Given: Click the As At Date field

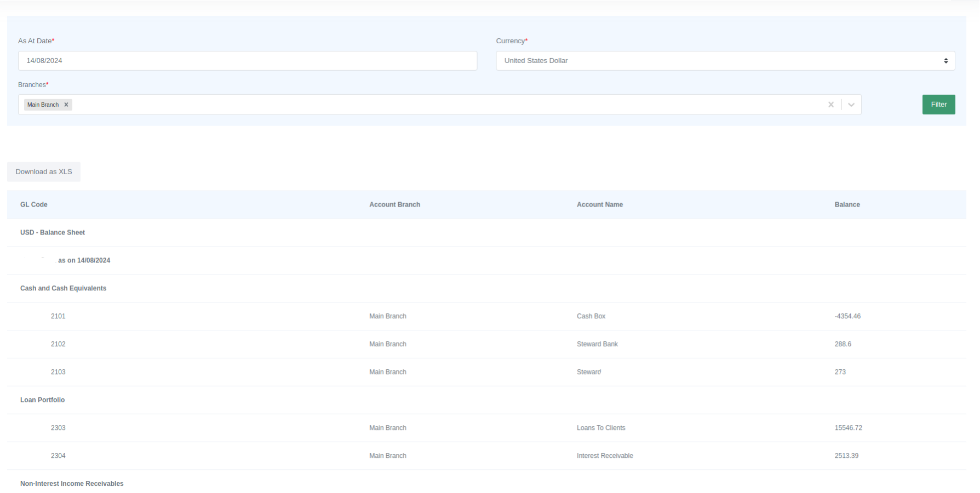Looking at the screenshot, I should pyautogui.click(x=247, y=61).
